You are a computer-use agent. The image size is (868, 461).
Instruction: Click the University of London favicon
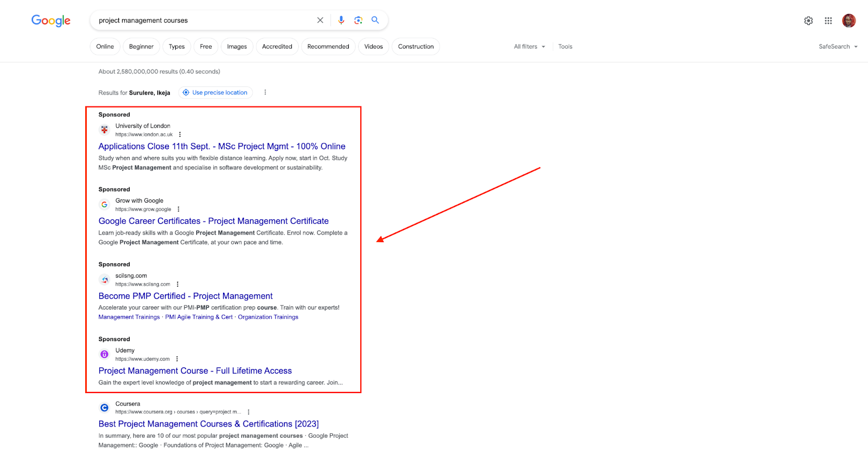pos(105,130)
